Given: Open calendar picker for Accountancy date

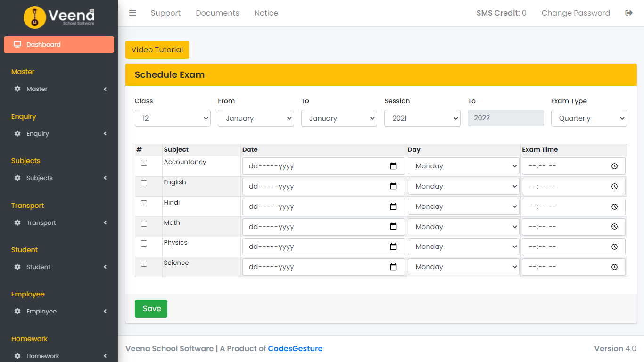Looking at the screenshot, I should [394, 166].
